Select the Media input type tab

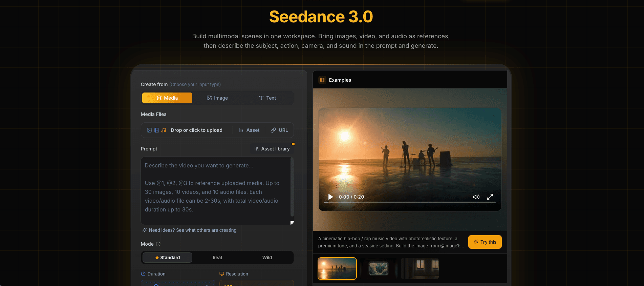coord(167,98)
